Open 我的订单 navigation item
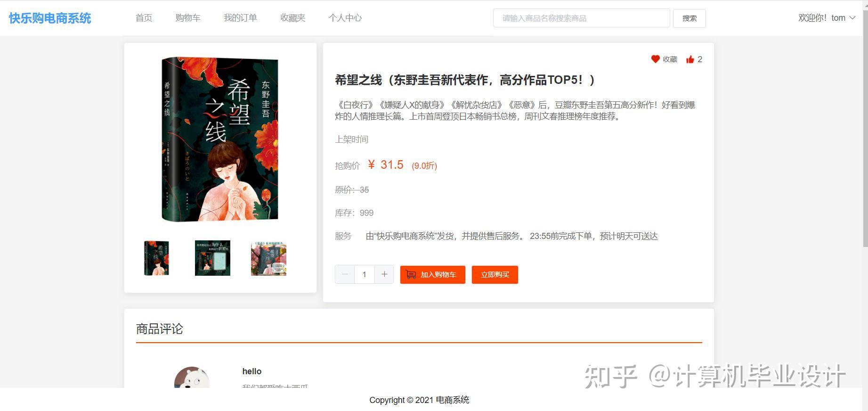 coord(240,18)
